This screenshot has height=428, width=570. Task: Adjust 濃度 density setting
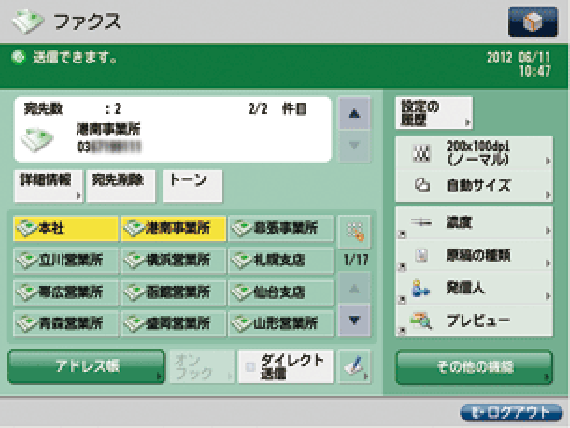[474, 223]
